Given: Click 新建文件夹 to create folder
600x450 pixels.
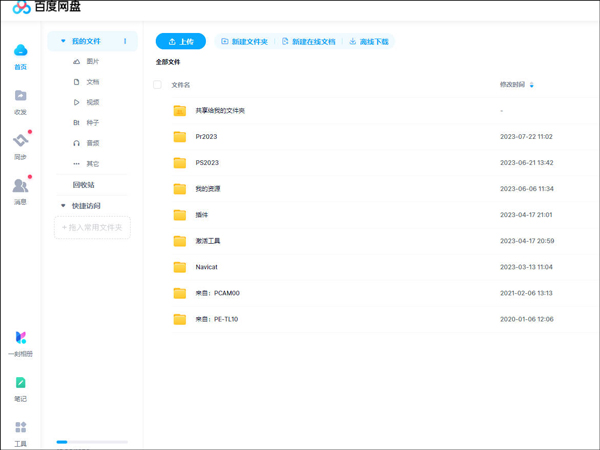Looking at the screenshot, I should click(x=244, y=42).
